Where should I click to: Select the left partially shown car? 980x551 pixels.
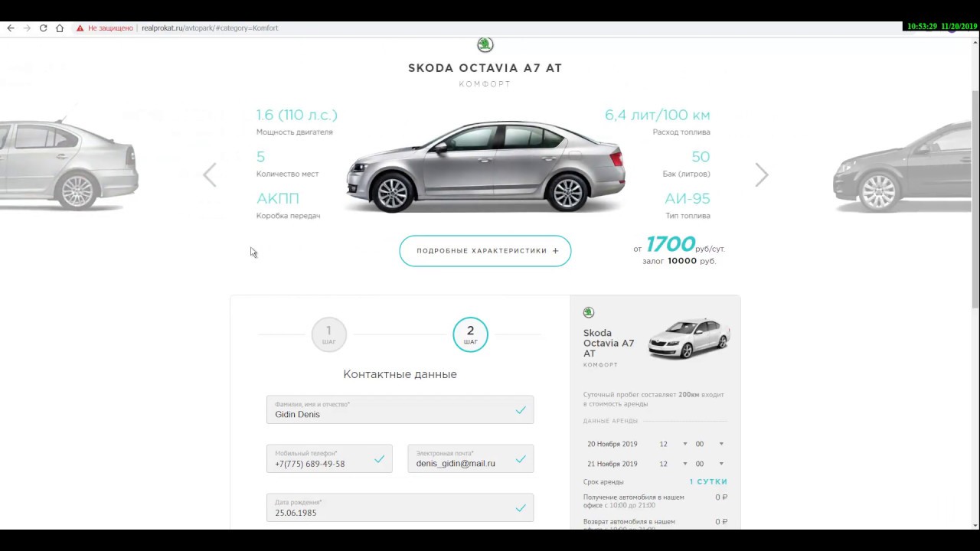pyautogui.click(x=69, y=164)
